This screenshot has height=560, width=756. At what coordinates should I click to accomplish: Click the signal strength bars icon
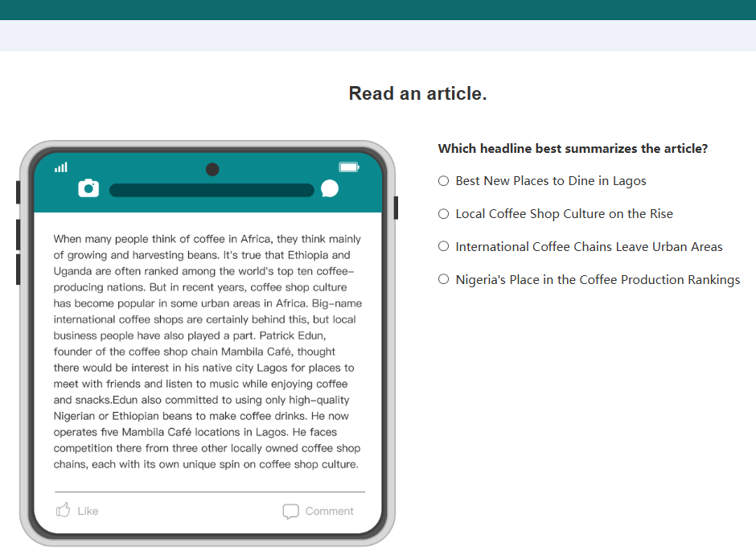61,167
